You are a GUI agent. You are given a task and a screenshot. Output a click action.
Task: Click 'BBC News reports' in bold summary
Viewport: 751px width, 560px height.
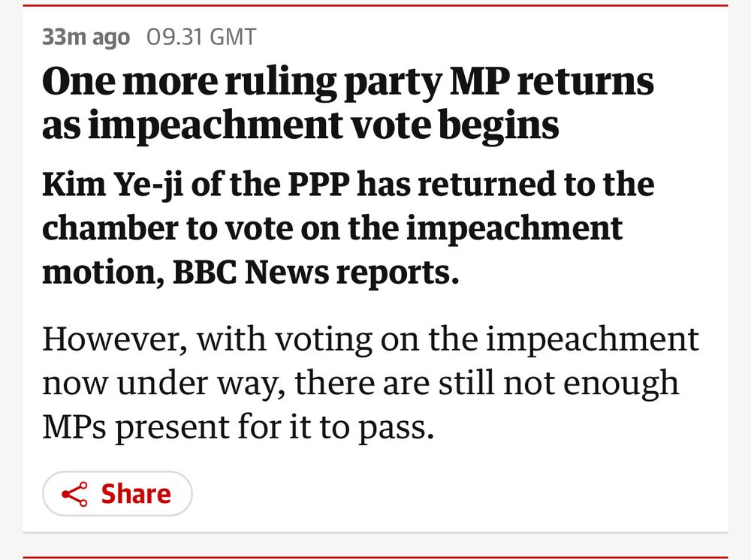click(315, 272)
